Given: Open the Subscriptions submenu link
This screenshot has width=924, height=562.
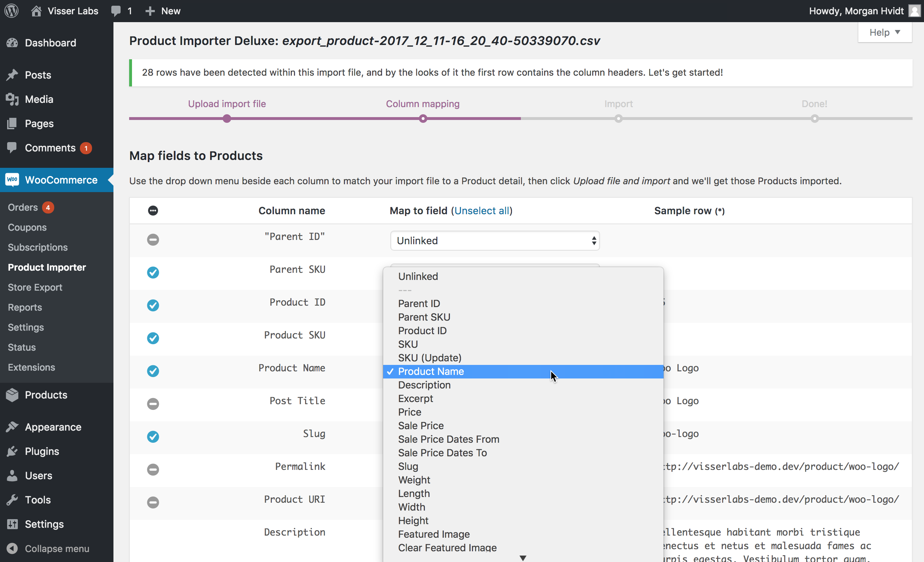Looking at the screenshot, I should click(x=38, y=247).
